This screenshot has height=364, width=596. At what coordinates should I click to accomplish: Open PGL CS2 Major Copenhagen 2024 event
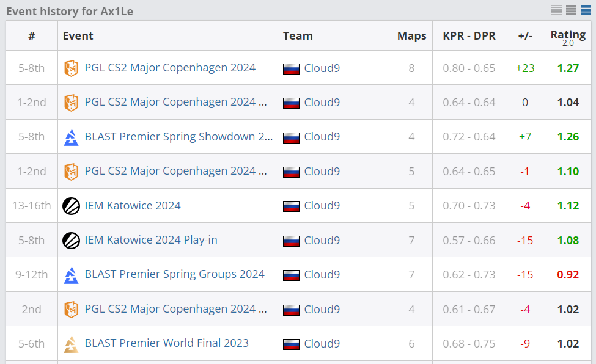pyautogui.click(x=170, y=68)
